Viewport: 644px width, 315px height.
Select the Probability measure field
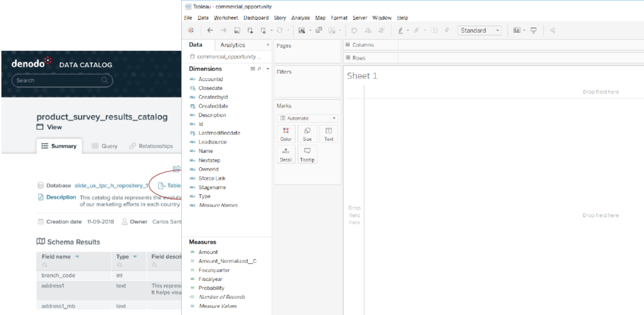click(211, 288)
